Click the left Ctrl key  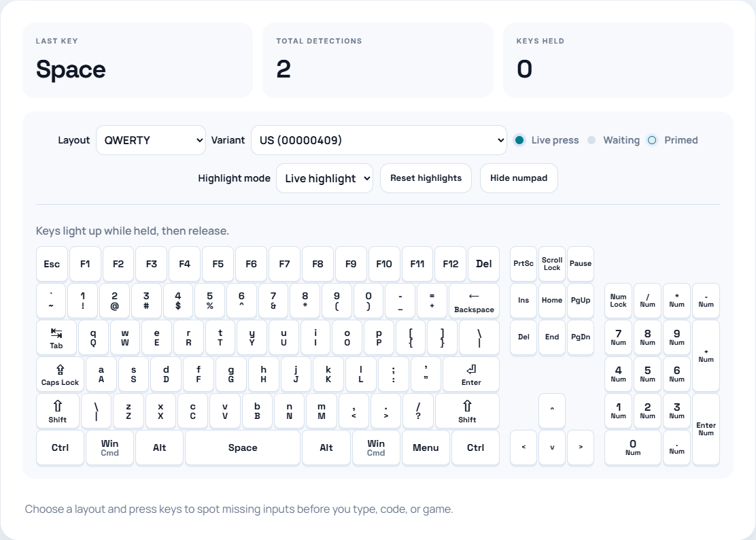tap(61, 448)
